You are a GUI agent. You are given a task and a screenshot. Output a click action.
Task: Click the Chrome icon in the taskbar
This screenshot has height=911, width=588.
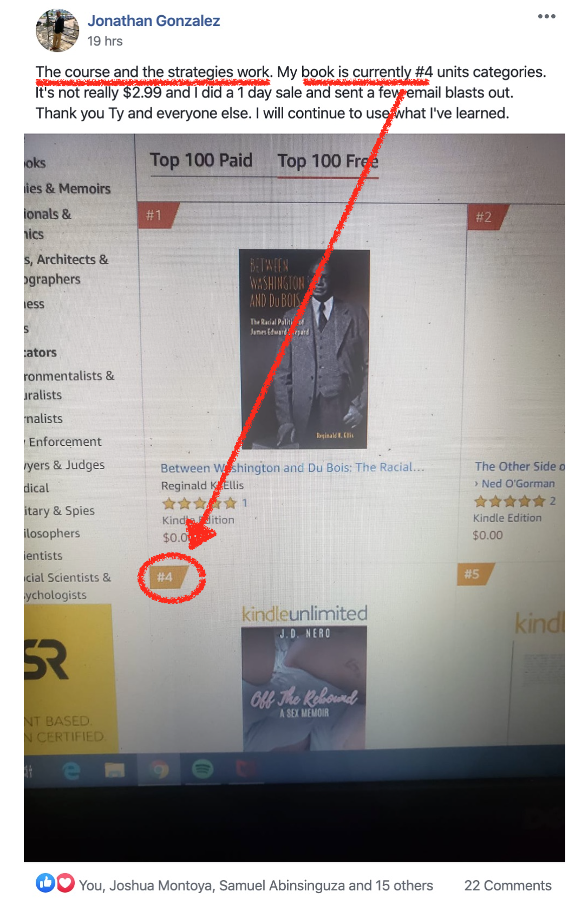click(x=159, y=770)
